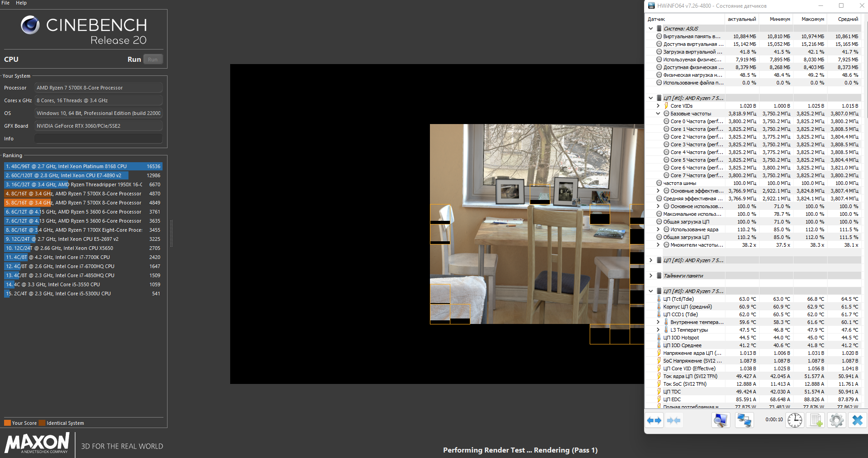Click the Датчик column header
The width and height of the screenshot is (868, 458).
(x=685, y=19)
